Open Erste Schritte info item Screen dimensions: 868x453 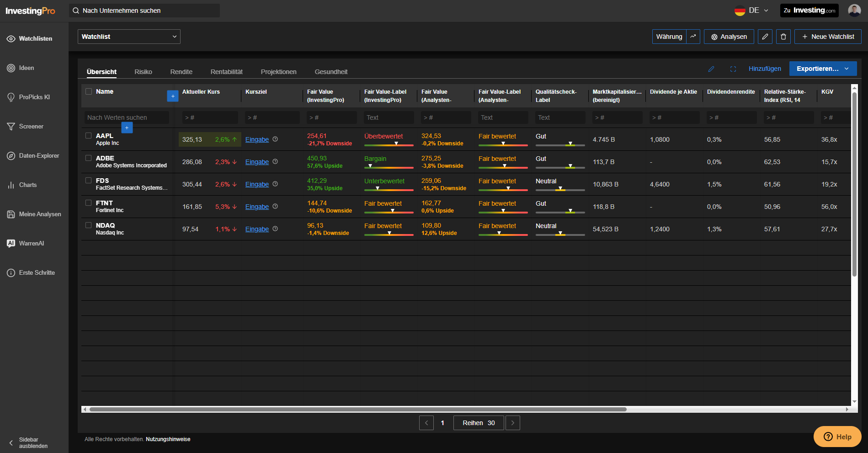pyautogui.click(x=31, y=273)
